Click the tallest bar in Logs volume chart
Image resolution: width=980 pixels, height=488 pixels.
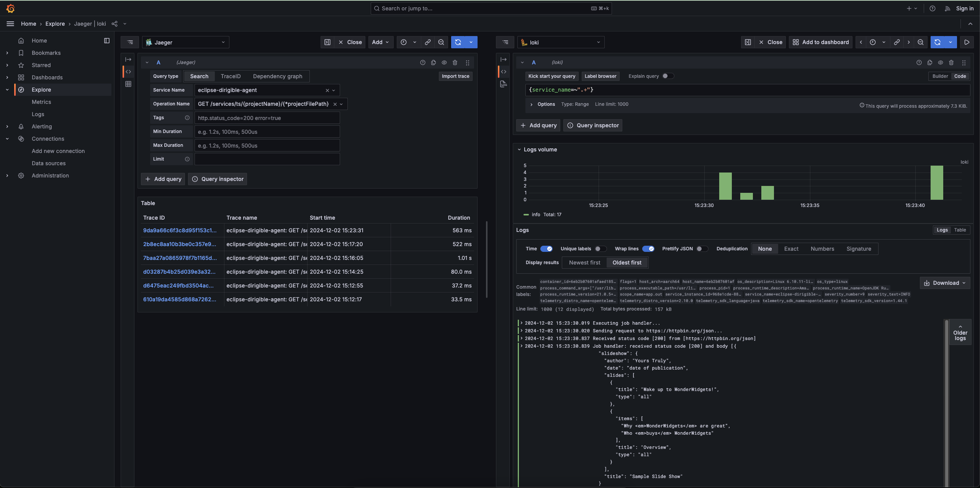click(937, 182)
